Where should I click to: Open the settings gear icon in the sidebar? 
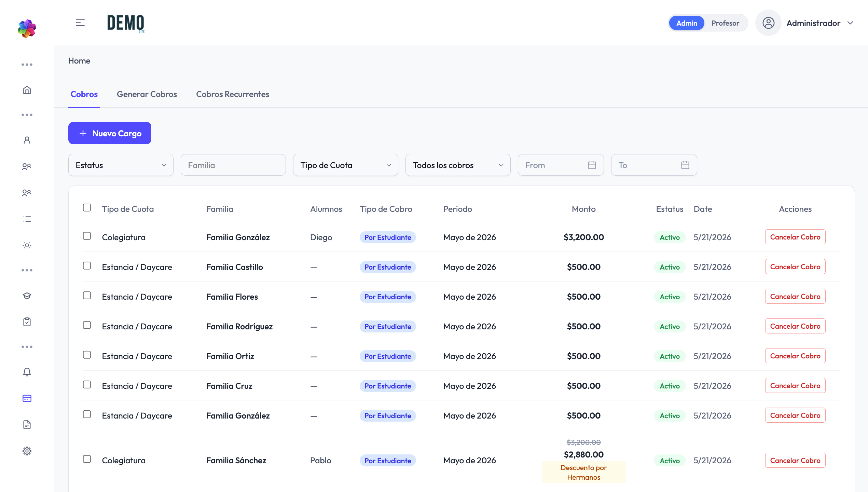pos(27,451)
